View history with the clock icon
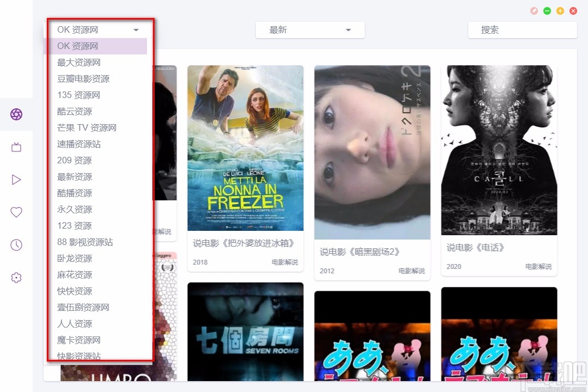588x392 pixels. tap(16, 245)
